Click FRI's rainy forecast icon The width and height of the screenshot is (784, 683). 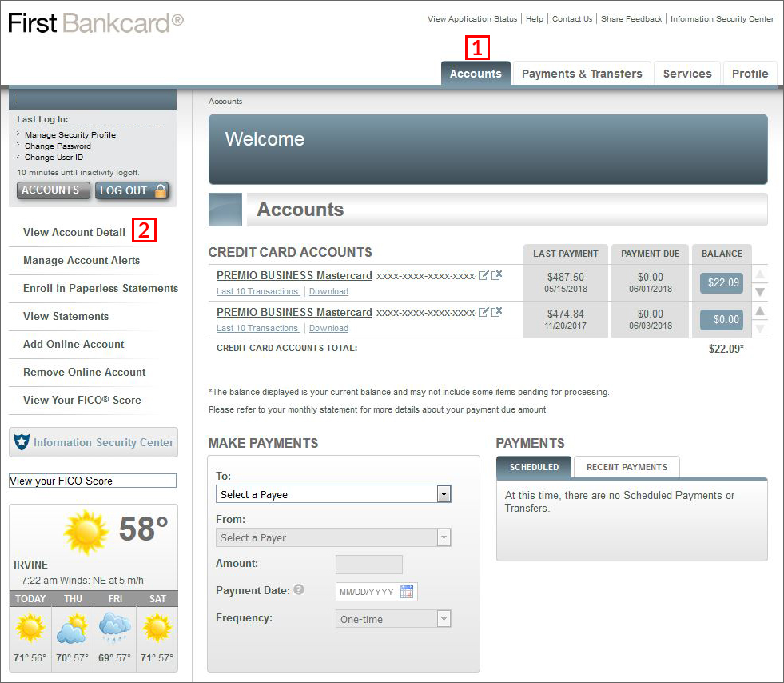click(x=115, y=628)
